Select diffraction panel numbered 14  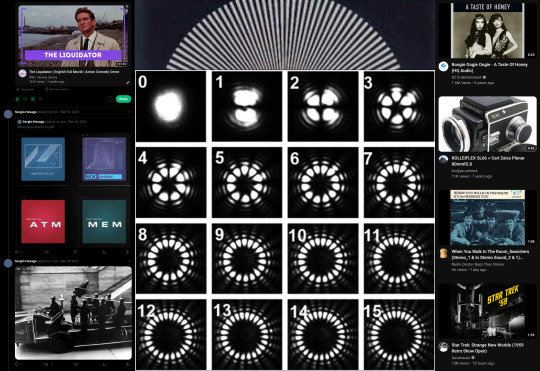[323, 334]
